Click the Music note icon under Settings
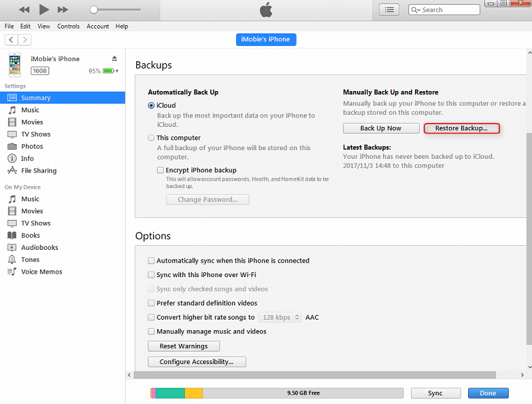532x404 pixels. click(12, 110)
